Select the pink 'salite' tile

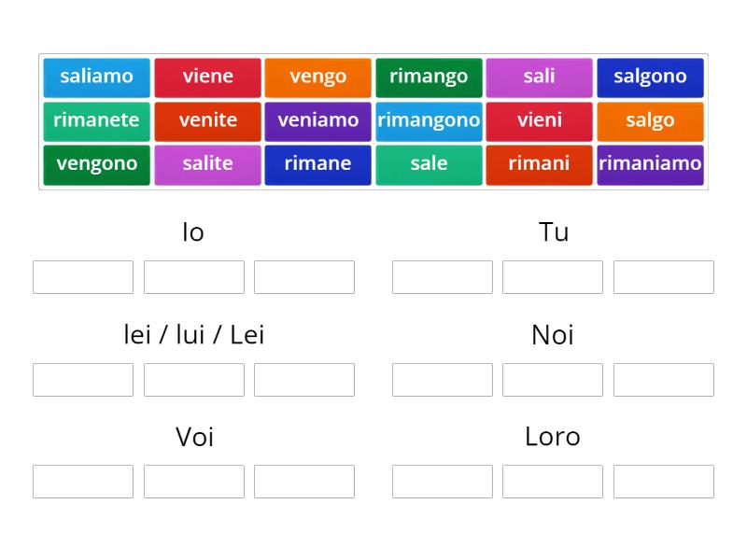[207, 165]
